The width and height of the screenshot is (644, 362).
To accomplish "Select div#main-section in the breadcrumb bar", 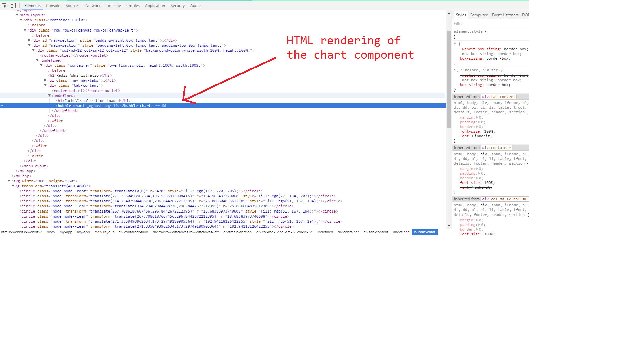I will [237, 232].
